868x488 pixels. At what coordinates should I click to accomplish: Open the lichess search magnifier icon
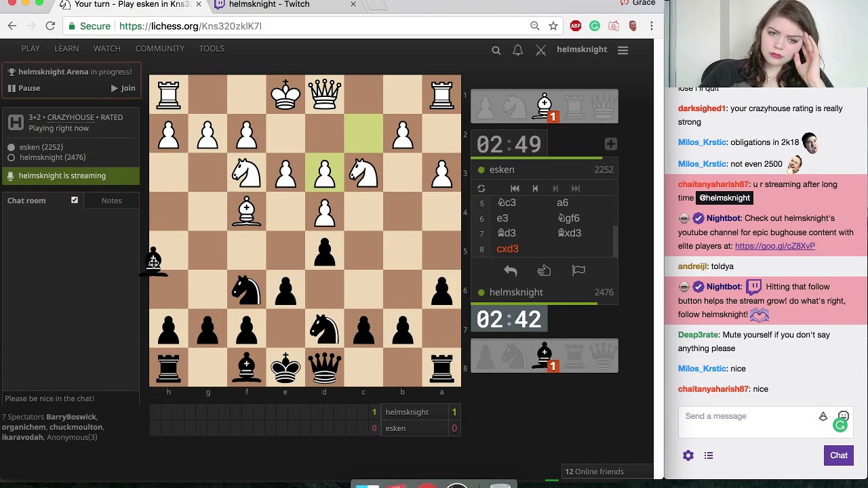496,49
